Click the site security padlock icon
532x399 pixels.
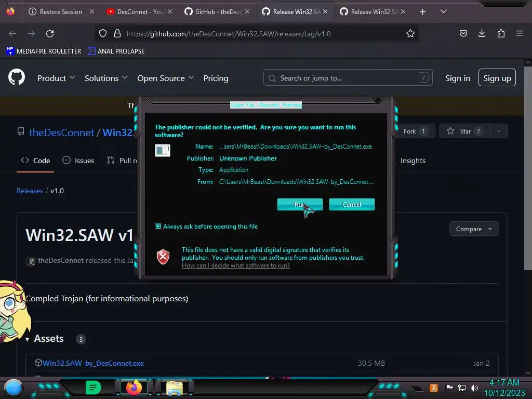pyautogui.click(x=117, y=33)
